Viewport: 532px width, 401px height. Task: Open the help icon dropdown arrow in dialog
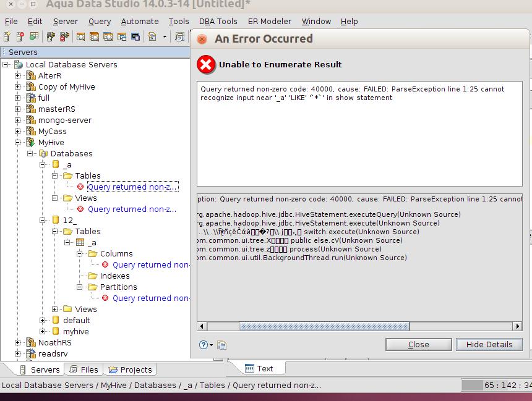(x=211, y=345)
